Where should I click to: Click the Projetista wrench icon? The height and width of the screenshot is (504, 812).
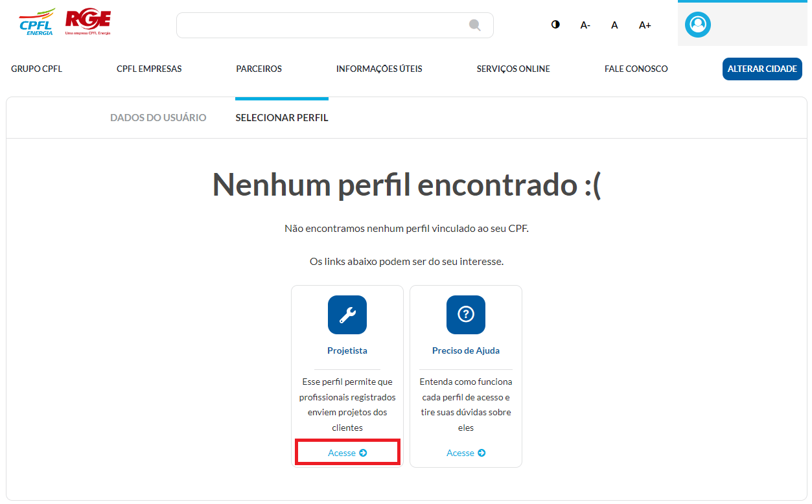(x=347, y=315)
